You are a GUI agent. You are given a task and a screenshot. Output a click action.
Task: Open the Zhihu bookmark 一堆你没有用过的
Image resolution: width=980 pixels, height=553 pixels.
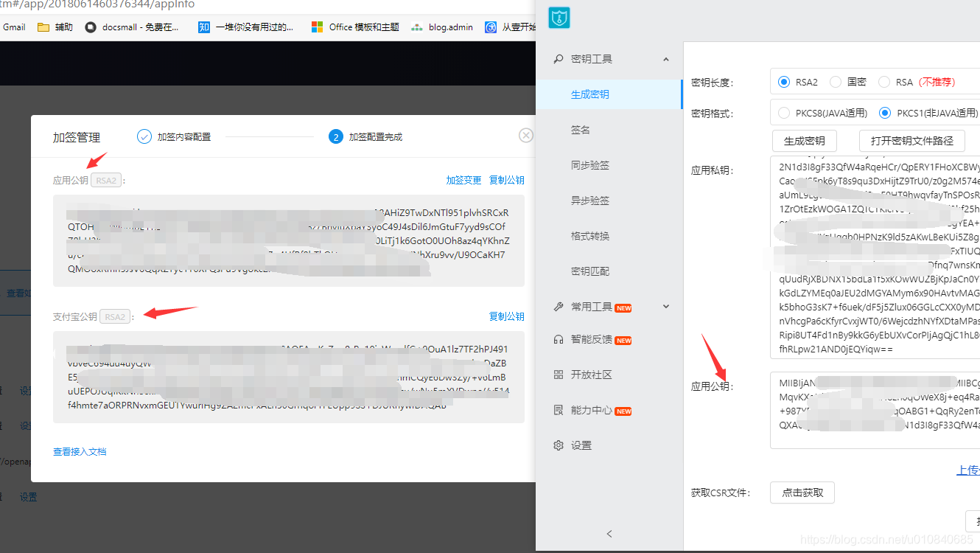pyautogui.click(x=246, y=27)
